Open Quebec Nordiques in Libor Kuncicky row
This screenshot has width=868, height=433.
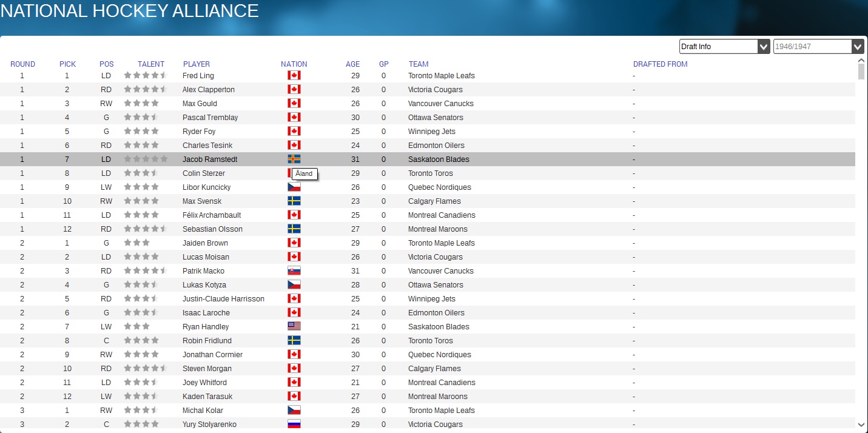pyautogui.click(x=440, y=187)
